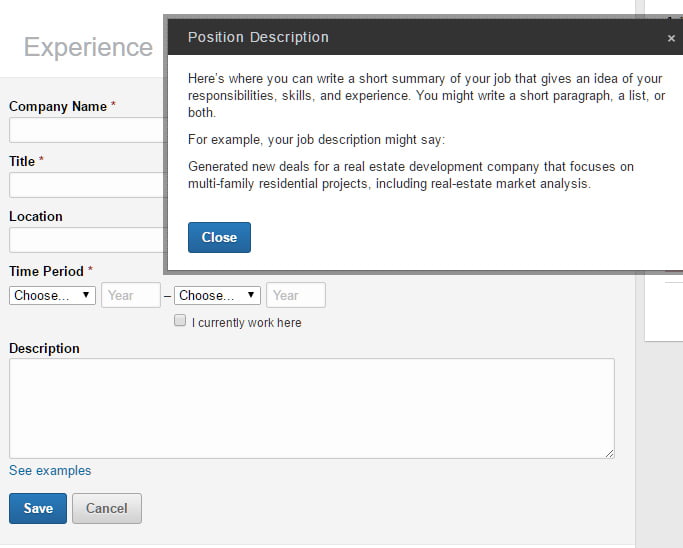The height and width of the screenshot is (548, 683).
Task: Click the Location input field
Action: coord(87,240)
